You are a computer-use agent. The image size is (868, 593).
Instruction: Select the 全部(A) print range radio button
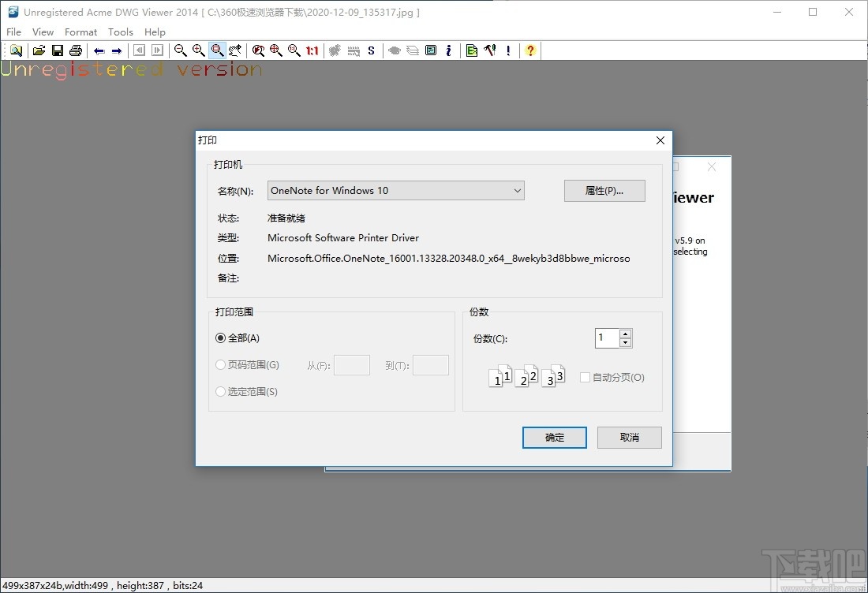click(x=220, y=338)
